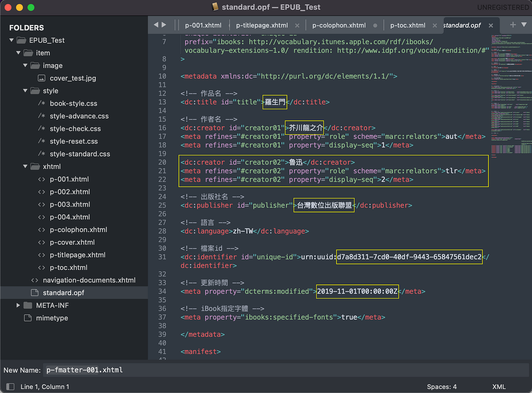The height and width of the screenshot is (393, 532).
Task: Open p-colophon.xhtml in sidebar
Action: pyautogui.click(x=78, y=230)
